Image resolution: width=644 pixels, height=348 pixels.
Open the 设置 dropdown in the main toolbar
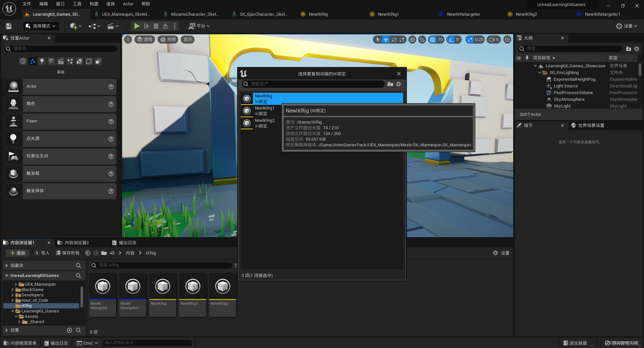pos(627,26)
